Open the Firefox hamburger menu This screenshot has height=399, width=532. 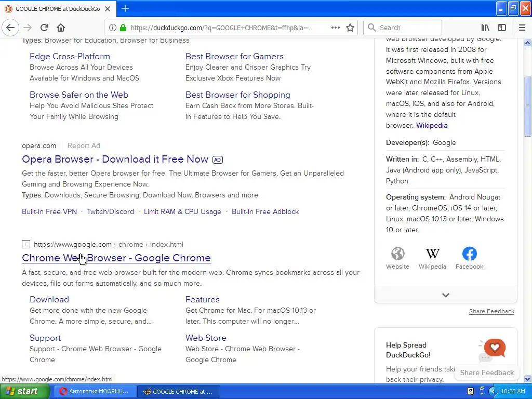point(522,28)
